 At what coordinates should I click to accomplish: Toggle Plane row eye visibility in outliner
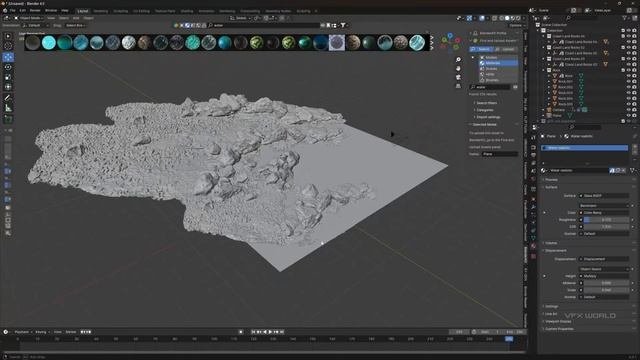pos(628,116)
